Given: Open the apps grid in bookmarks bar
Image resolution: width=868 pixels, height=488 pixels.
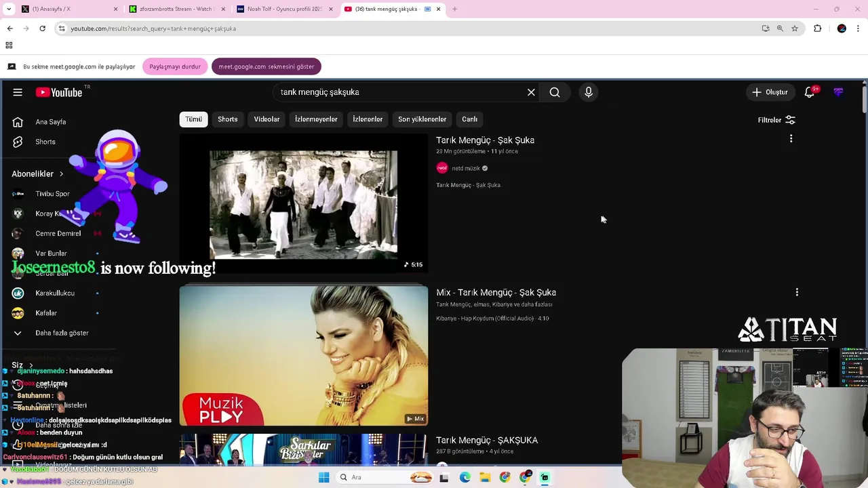Looking at the screenshot, I should tap(9, 45).
